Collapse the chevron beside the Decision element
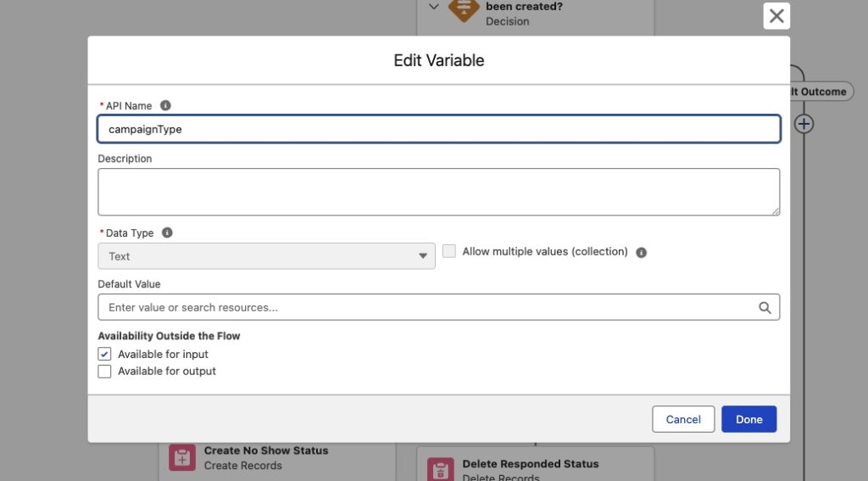Viewport: 868px width, 481px height. 434,7
